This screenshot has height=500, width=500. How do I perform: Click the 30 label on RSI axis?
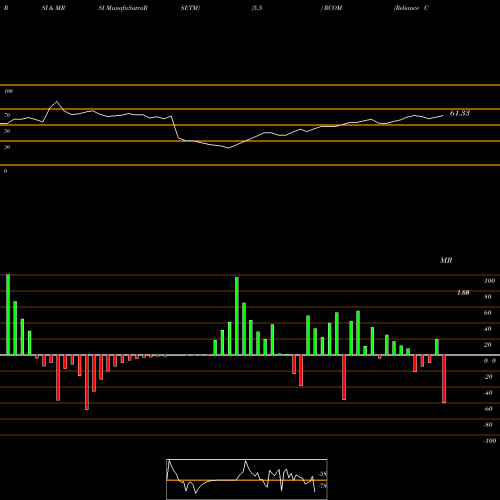[7, 147]
